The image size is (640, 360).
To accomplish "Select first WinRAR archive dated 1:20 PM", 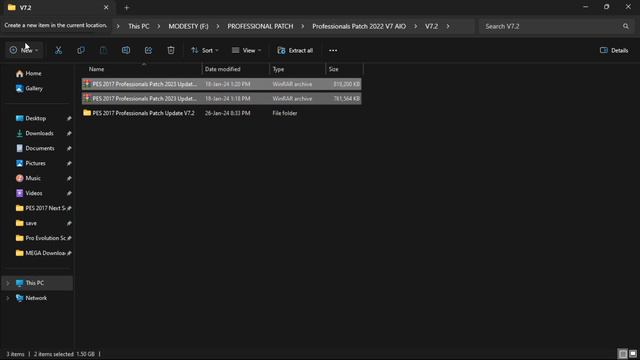I will [x=222, y=84].
